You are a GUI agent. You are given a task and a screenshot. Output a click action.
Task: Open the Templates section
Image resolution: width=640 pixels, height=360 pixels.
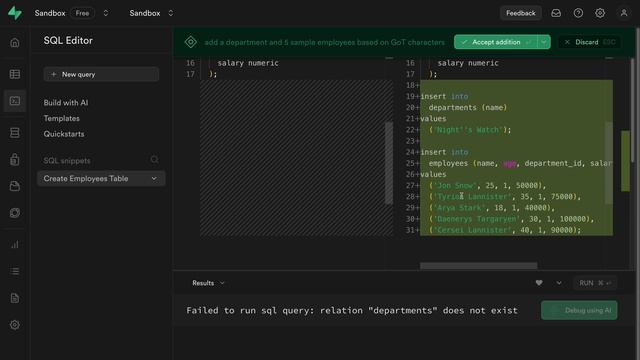click(x=62, y=118)
